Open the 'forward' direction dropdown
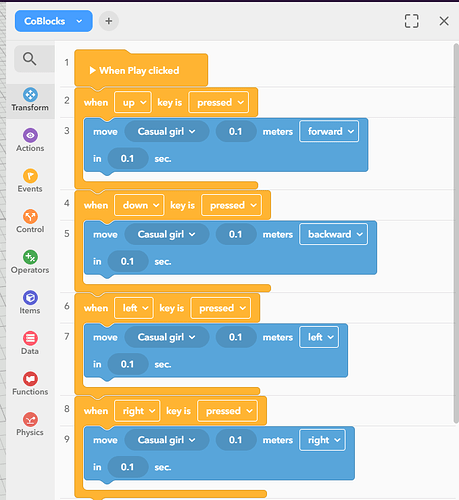Image resolution: width=459 pixels, height=500 pixels. (329, 131)
